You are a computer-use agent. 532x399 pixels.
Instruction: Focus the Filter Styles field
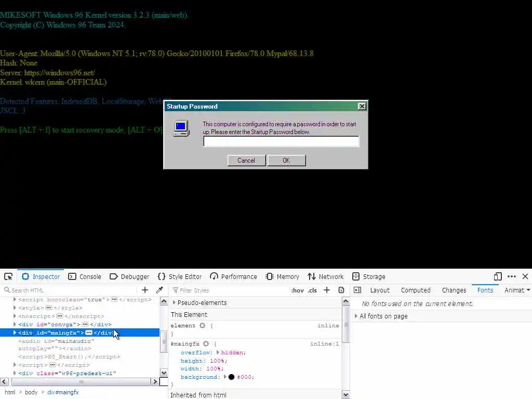229,290
